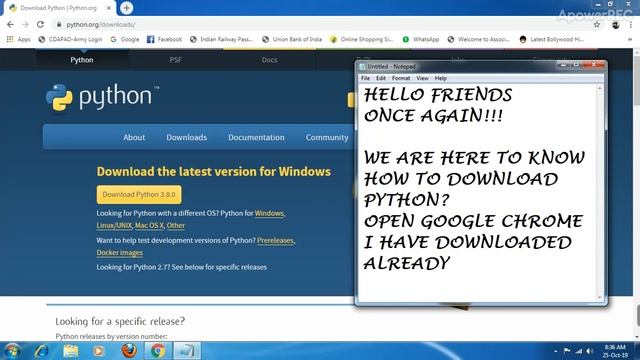
Task: Bookmark this page with the star icon
Action: click(597, 24)
